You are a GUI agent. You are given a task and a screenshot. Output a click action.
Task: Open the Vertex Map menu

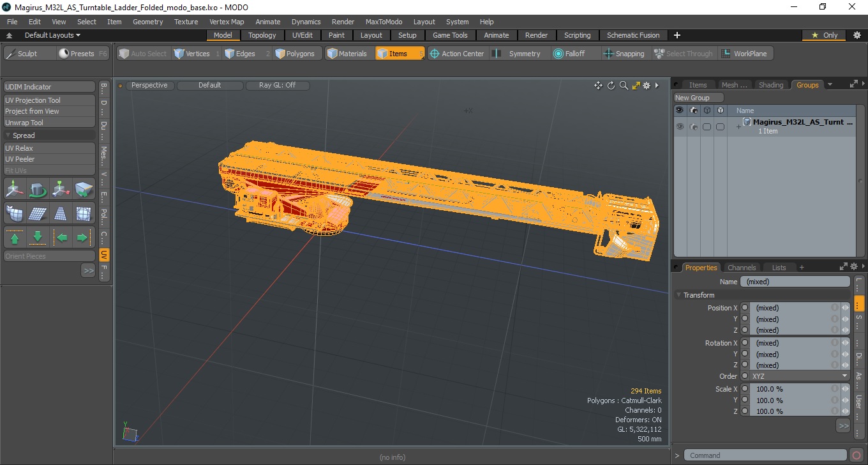coord(227,22)
